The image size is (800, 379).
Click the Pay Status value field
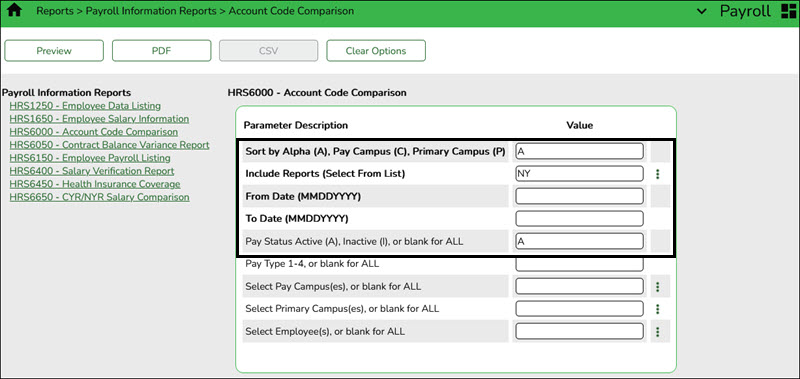point(580,241)
